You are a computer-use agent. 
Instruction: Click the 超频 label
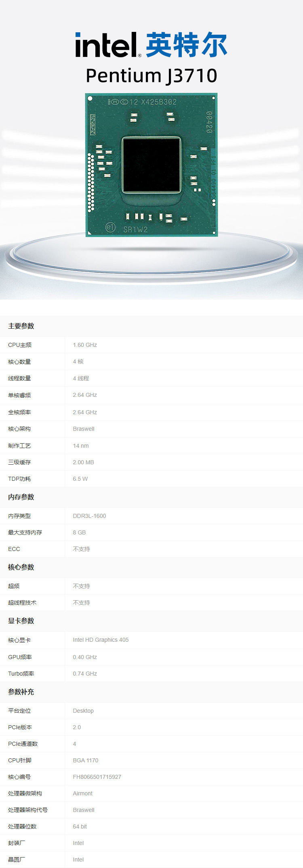point(14,586)
